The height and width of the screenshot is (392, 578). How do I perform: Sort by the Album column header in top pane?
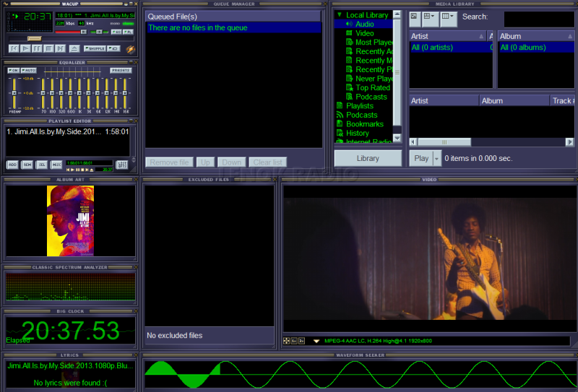tap(536, 36)
